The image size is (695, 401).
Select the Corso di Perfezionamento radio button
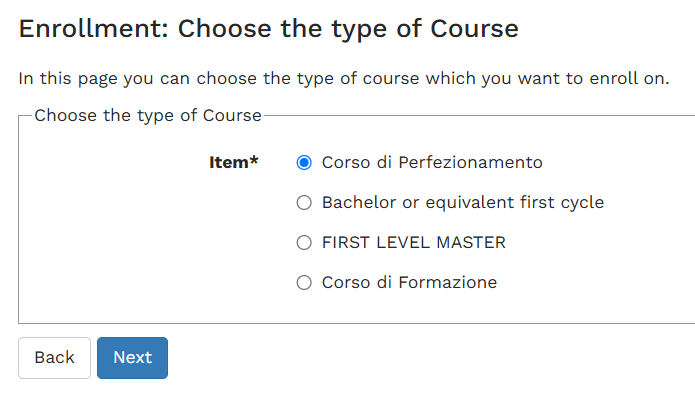click(x=304, y=163)
